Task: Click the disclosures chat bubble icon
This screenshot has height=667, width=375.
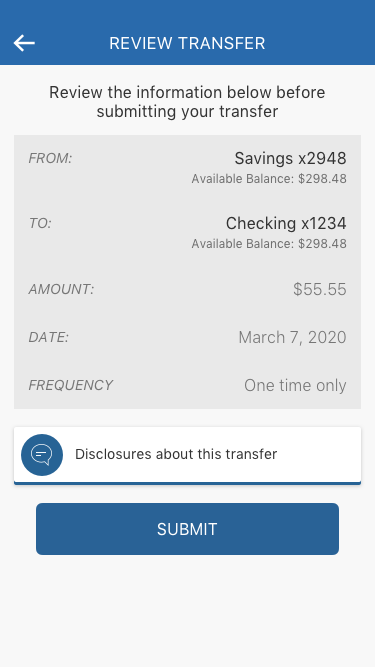Action: [x=42, y=454]
